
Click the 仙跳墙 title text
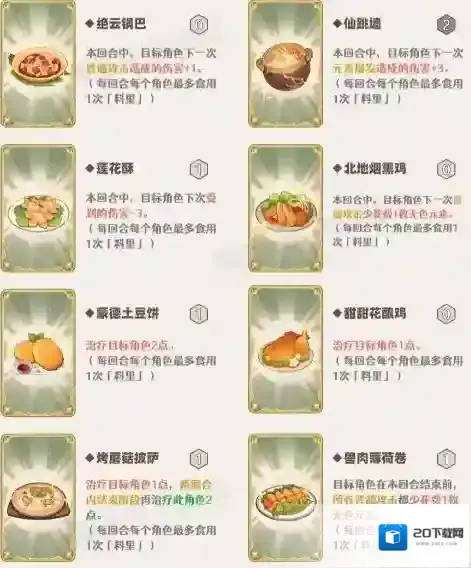[362, 24]
